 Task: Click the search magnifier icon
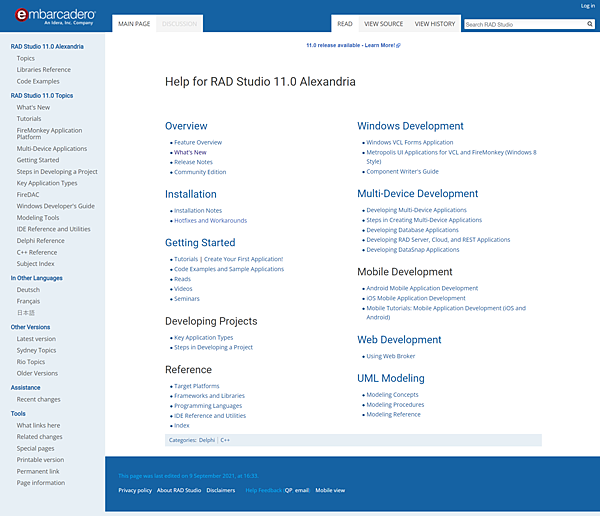pos(590,24)
